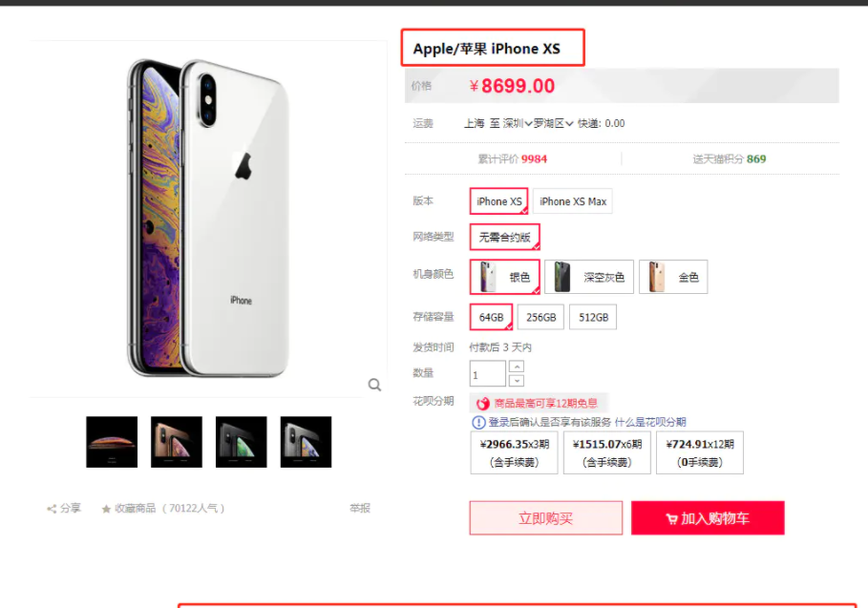Click the 立即购买 buy now button
The width and height of the screenshot is (868, 608).
click(546, 518)
